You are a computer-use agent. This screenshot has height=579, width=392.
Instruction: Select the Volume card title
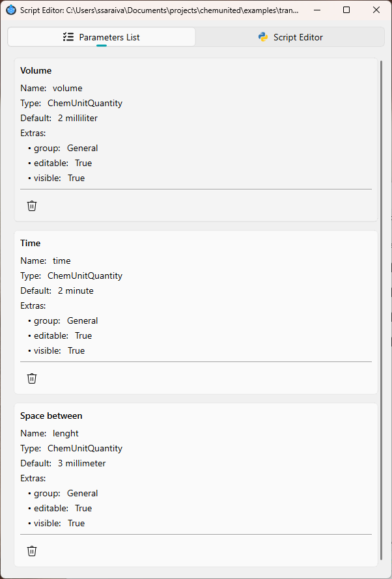[36, 70]
